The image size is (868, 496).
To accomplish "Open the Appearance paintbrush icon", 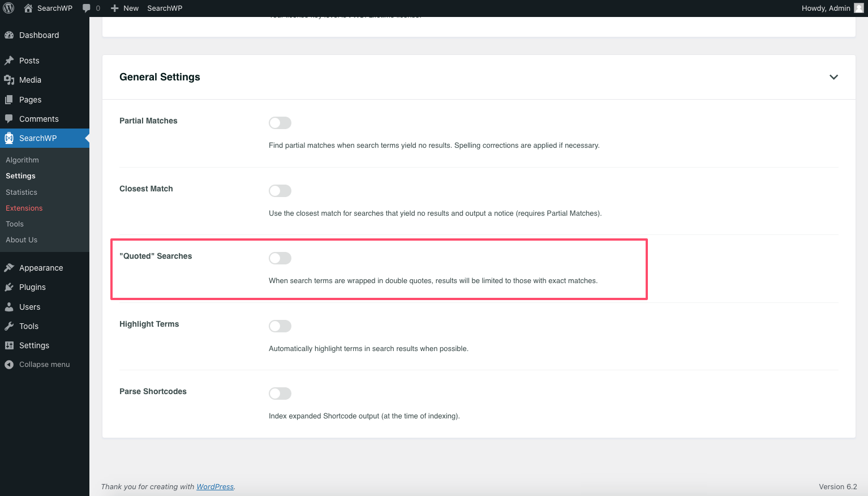I will point(9,267).
